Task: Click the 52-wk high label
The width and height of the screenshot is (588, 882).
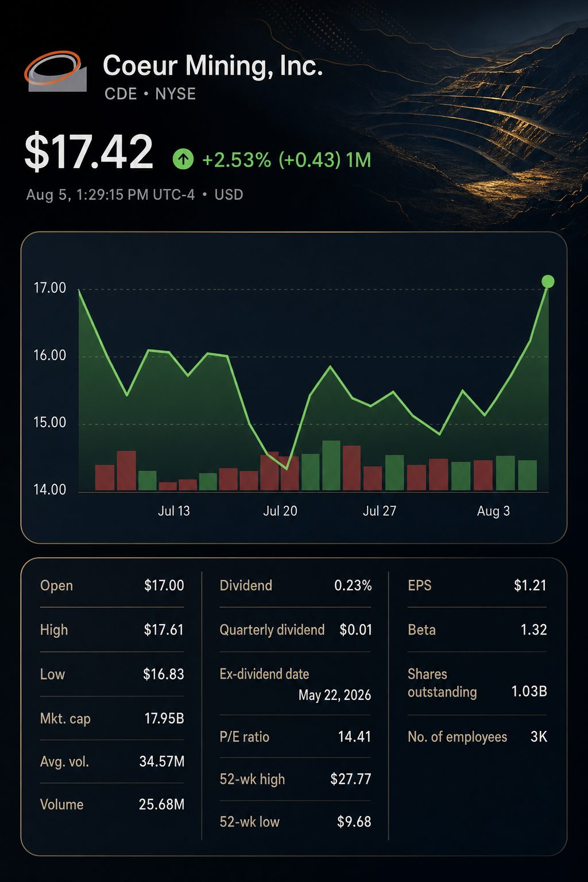Action: (x=252, y=779)
